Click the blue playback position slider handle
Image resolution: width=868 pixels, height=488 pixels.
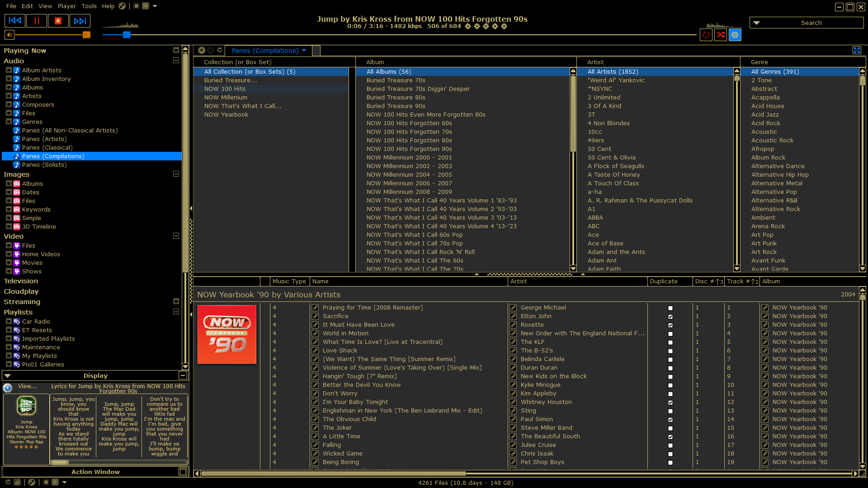[x=127, y=35]
